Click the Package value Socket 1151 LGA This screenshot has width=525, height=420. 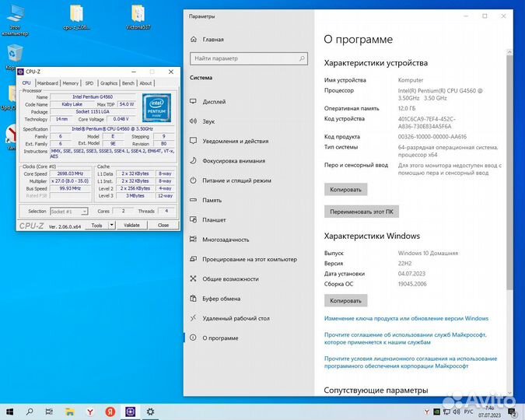tap(93, 111)
